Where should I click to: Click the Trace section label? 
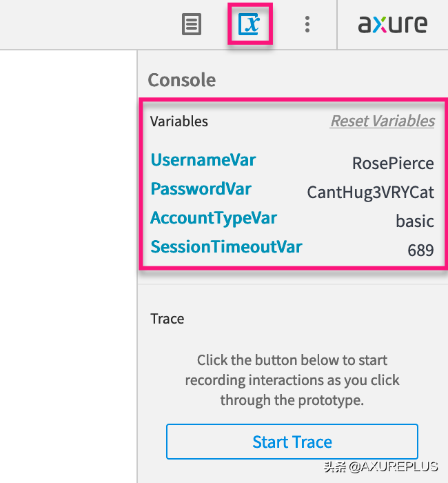click(x=167, y=319)
